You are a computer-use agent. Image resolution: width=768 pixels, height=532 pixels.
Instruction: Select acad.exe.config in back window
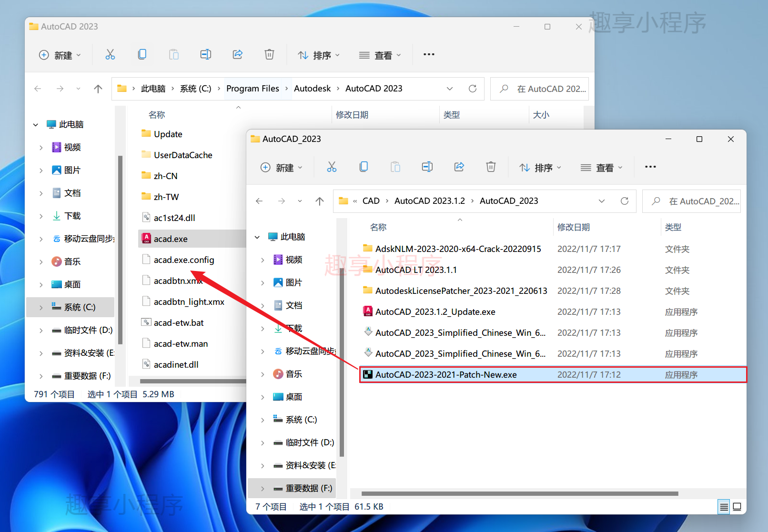point(184,260)
